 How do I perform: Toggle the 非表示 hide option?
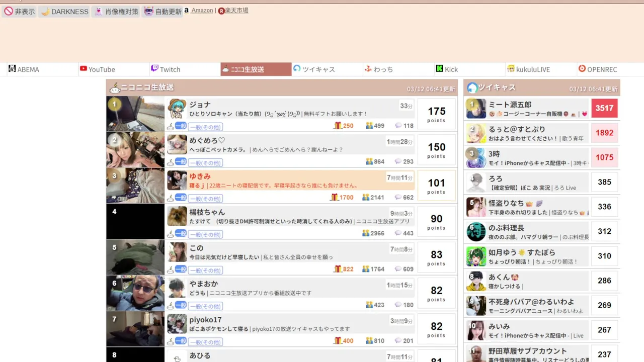pyautogui.click(x=20, y=11)
